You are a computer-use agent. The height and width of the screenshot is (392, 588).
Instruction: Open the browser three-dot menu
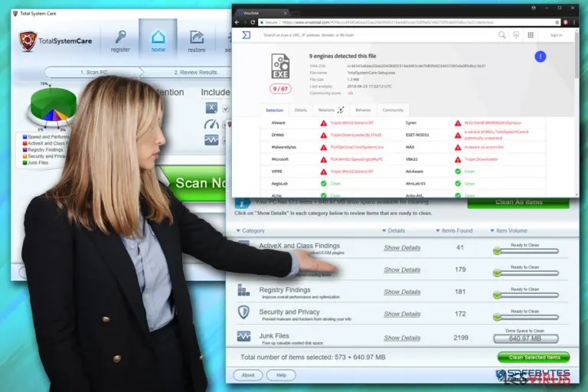573,22
